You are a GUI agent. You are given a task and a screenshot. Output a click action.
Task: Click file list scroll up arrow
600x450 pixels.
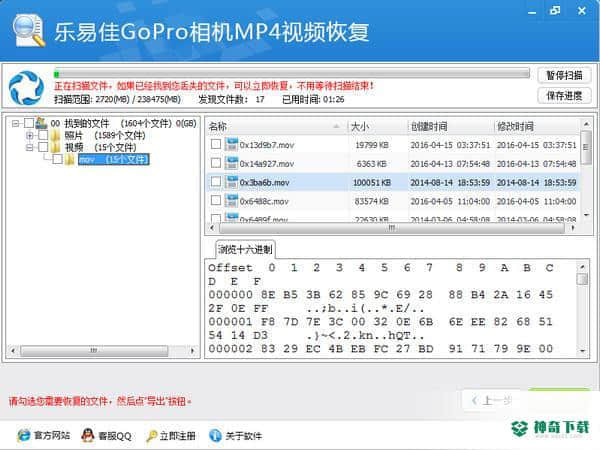[x=585, y=124]
